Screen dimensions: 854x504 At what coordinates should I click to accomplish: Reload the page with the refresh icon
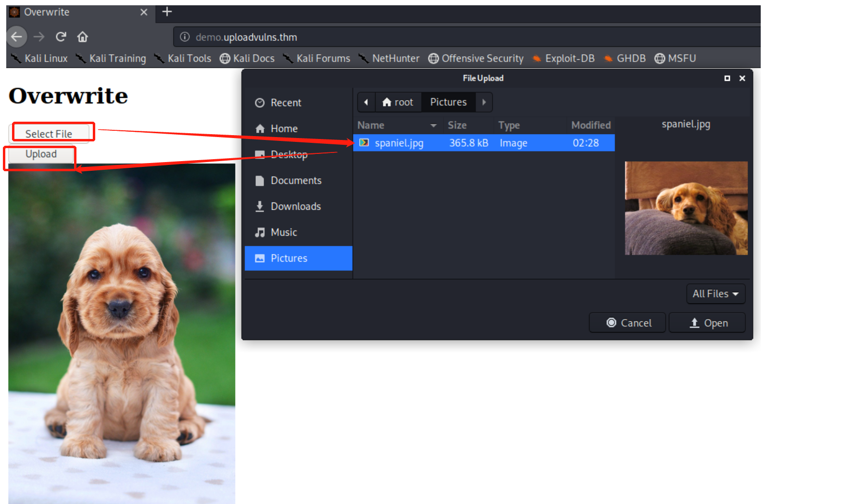(61, 37)
